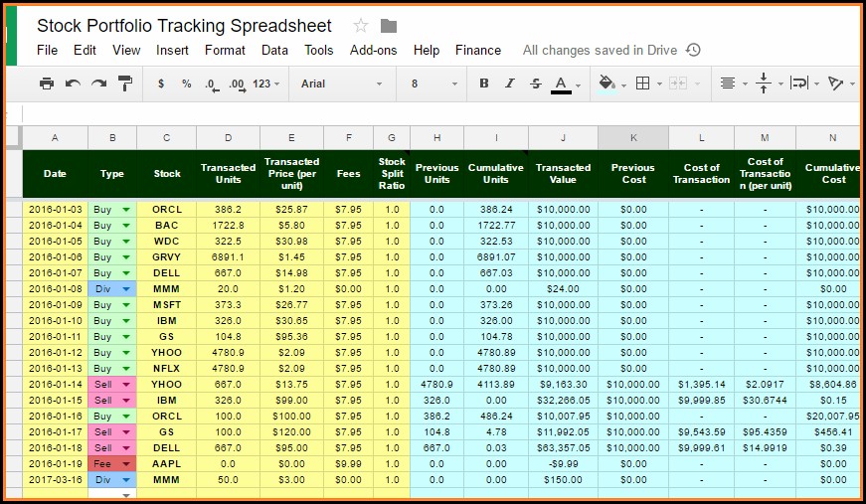Open Google Sheets home icon

(x=11, y=36)
